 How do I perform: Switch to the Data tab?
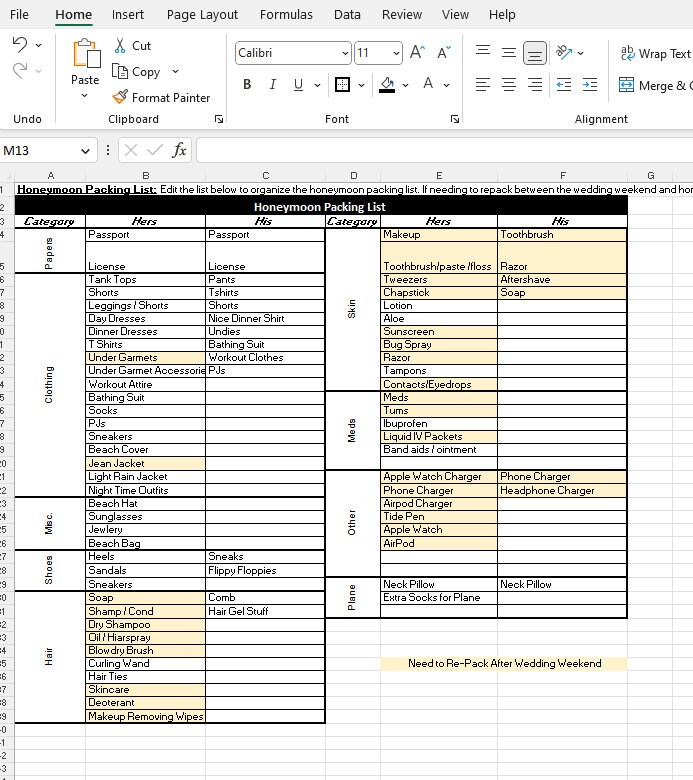(347, 14)
